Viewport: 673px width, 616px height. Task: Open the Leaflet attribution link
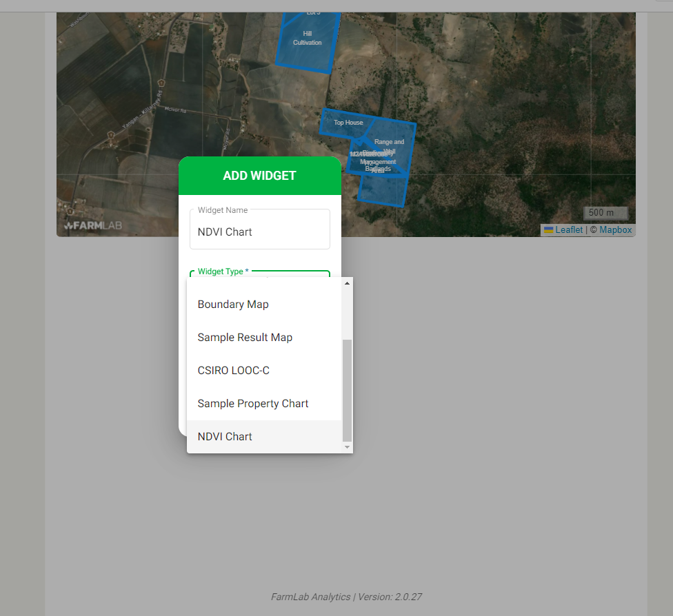[569, 230]
